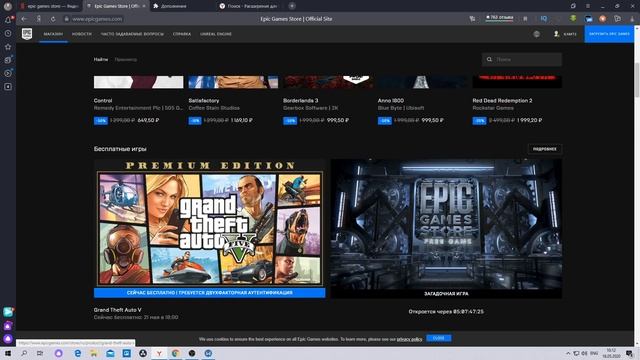The width and height of the screenshot is (640, 360).
Task: Click the Просмотр browse link
Action: pyautogui.click(x=126, y=59)
